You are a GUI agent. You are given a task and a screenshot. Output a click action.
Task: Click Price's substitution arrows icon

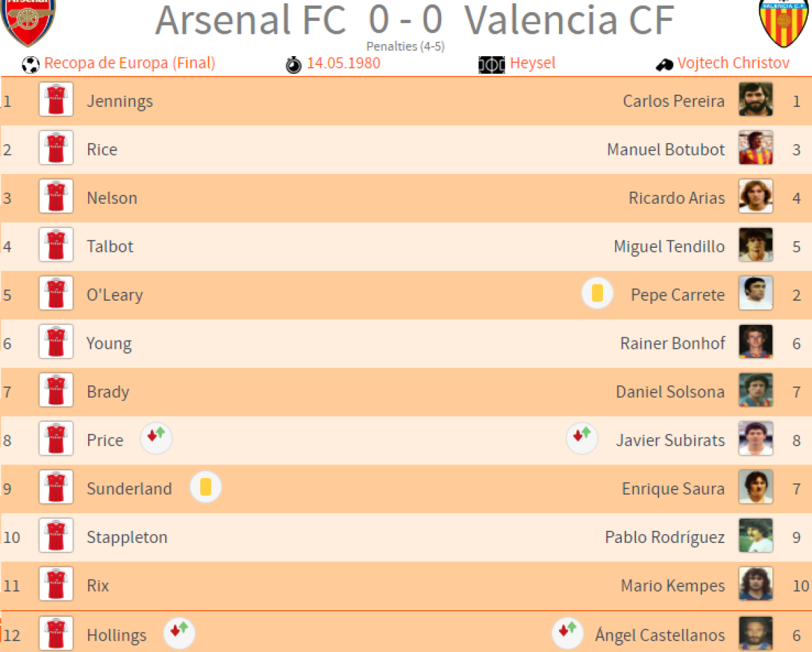click(156, 437)
